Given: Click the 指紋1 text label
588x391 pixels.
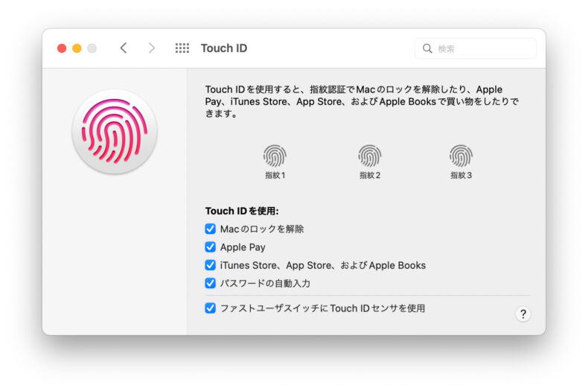Looking at the screenshot, I should pos(275,176).
